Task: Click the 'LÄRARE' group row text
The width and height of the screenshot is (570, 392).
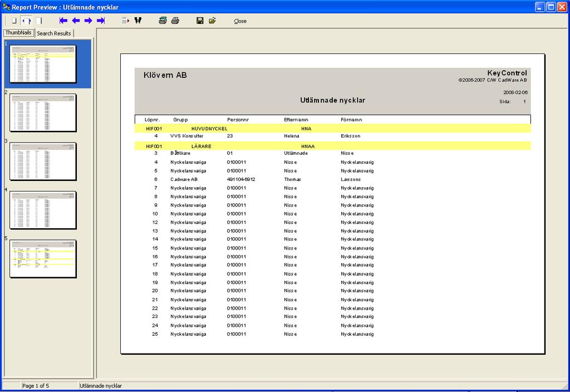Action: click(x=202, y=146)
